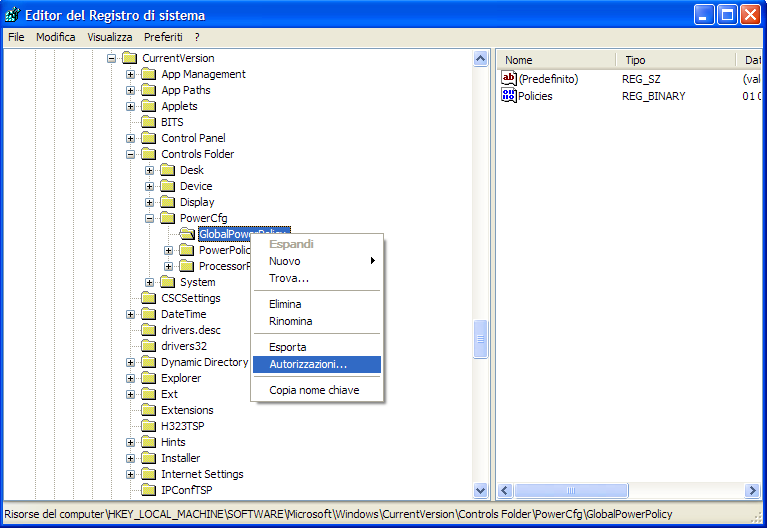Click the Control Panel folder icon
This screenshot has width=767, height=528.
click(149, 138)
